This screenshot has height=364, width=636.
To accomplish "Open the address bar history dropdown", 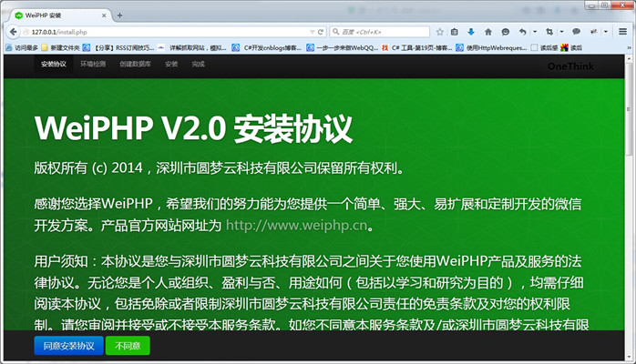I will pyautogui.click(x=312, y=32).
